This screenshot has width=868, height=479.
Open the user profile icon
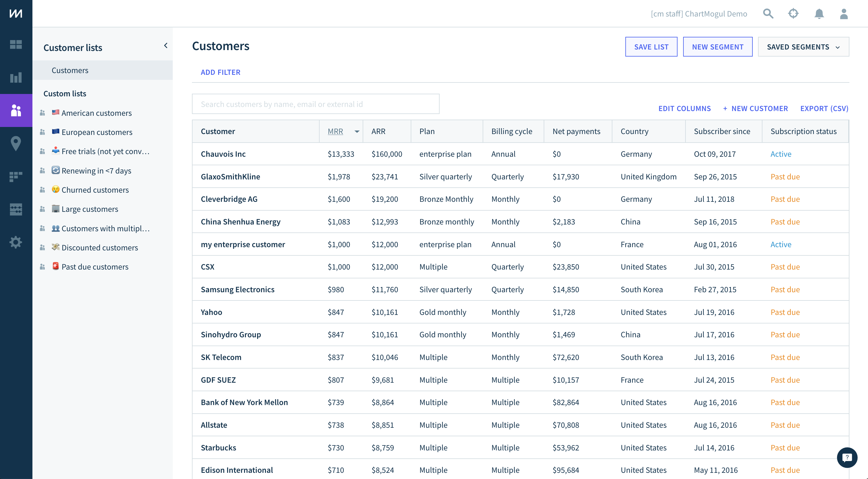click(x=844, y=14)
